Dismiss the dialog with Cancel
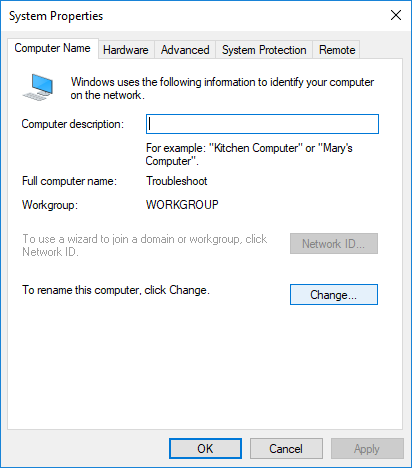412x468 pixels. tap(286, 449)
